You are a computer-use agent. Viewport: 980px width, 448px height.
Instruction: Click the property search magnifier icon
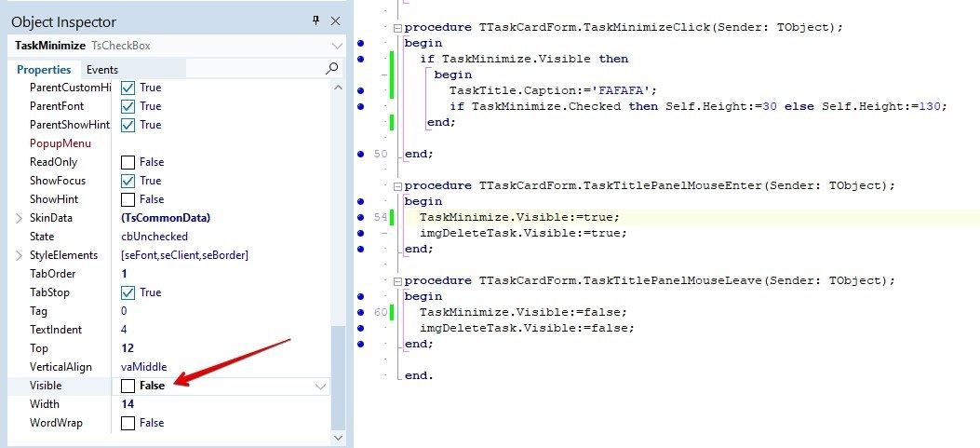332,68
